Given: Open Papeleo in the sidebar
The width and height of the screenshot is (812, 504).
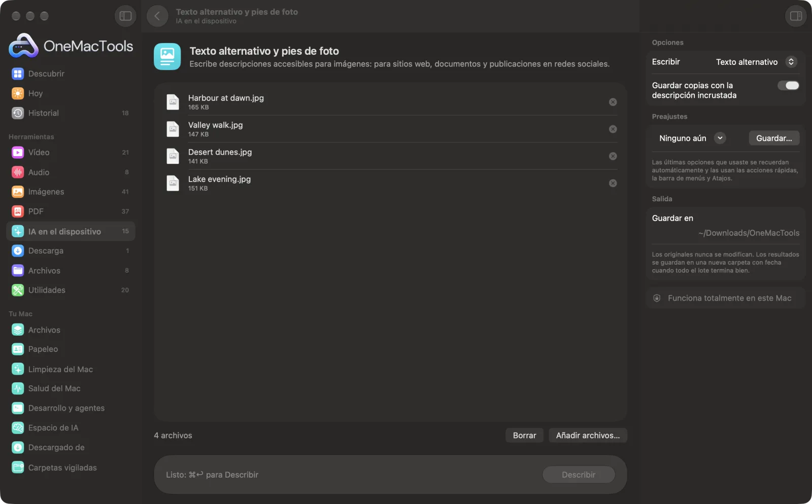Looking at the screenshot, I should [x=71, y=349].
